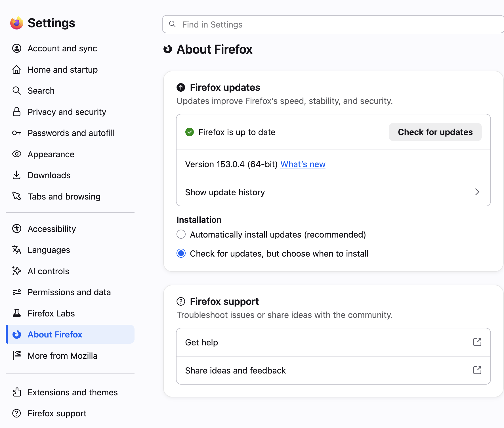Click the Firefox logo beside Settings

[17, 23]
